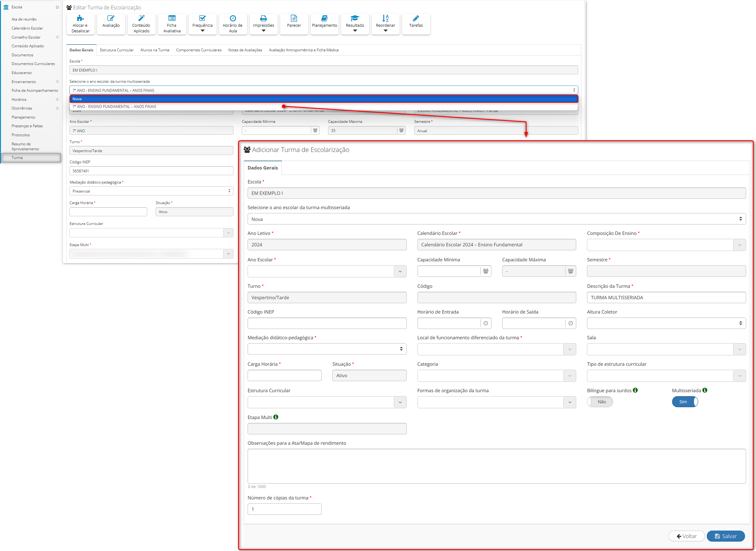The height and width of the screenshot is (551, 756).
Task: Open Calendário Escolar in sidebar
Action: (x=27, y=28)
